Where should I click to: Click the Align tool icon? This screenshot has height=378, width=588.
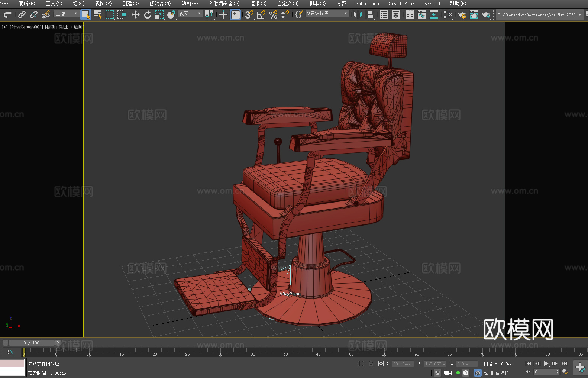(370, 14)
